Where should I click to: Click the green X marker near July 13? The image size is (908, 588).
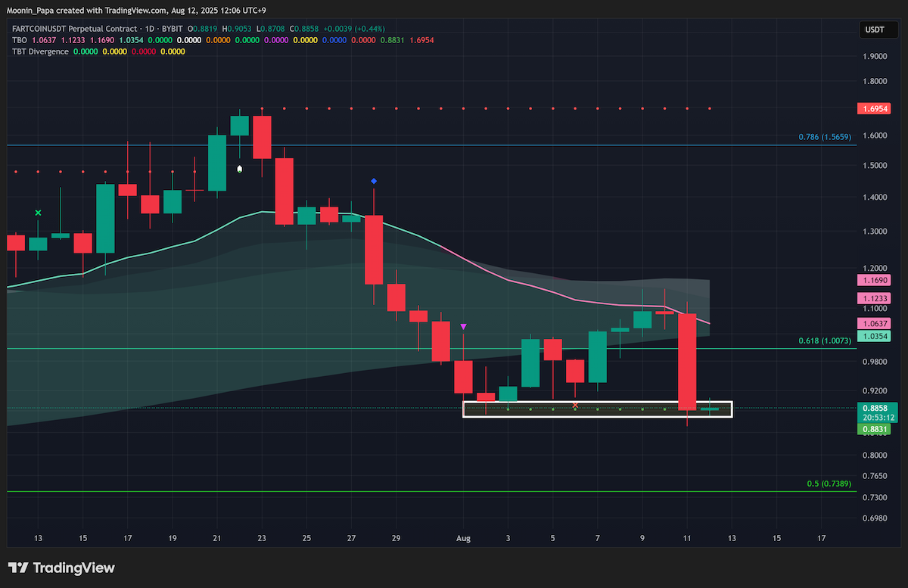[x=39, y=213]
